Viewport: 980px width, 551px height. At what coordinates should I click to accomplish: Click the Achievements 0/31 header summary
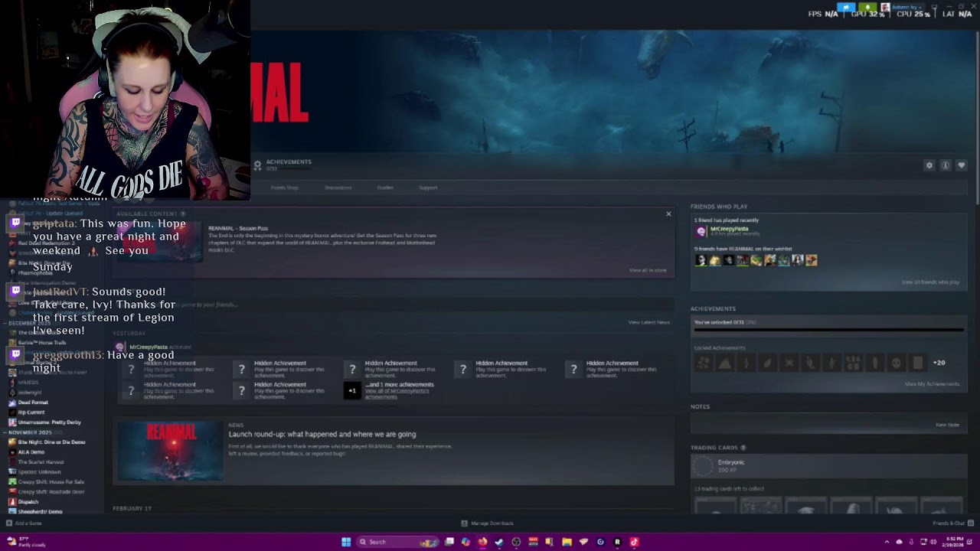point(283,165)
